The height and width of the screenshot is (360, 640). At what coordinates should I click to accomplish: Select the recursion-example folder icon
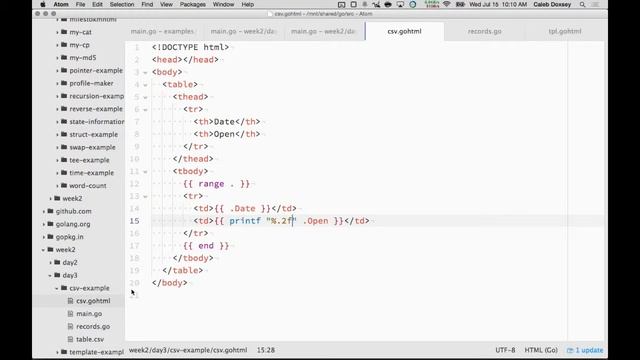click(x=64, y=96)
